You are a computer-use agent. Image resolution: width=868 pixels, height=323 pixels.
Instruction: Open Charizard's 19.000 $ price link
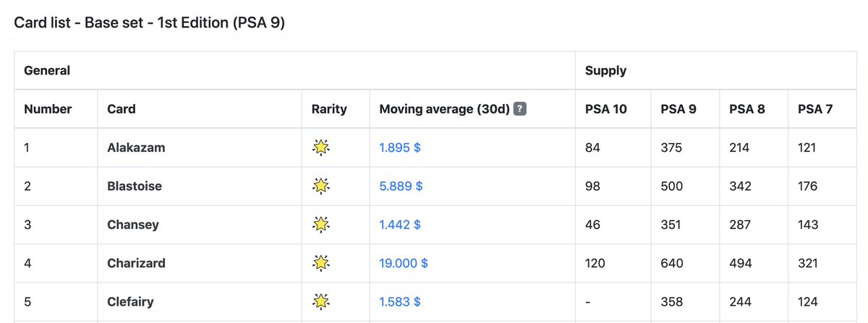click(x=404, y=263)
